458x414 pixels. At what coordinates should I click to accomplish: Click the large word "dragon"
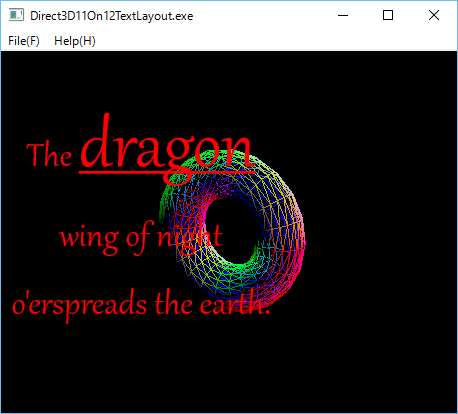166,147
